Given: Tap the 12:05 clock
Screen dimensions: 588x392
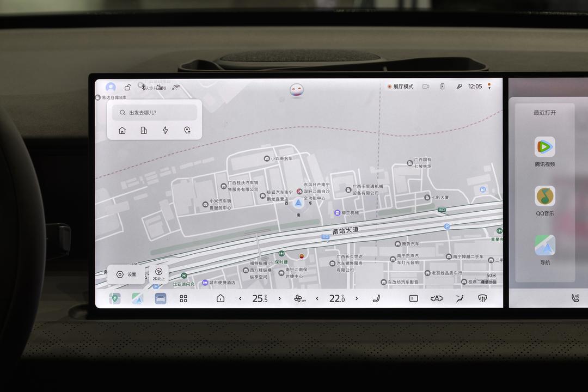Looking at the screenshot, I should point(475,86).
